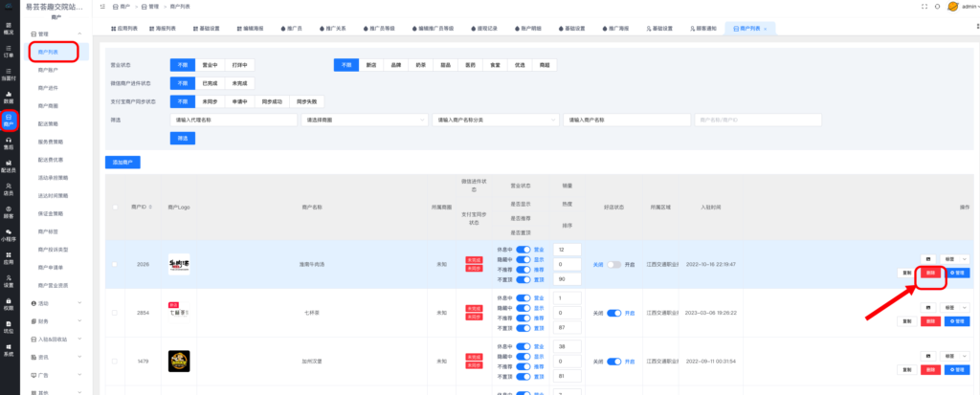Click the 加州汉堡 merchant logo
Image resolution: width=980 pixels, height=395 pixels.
click(179, 362)
